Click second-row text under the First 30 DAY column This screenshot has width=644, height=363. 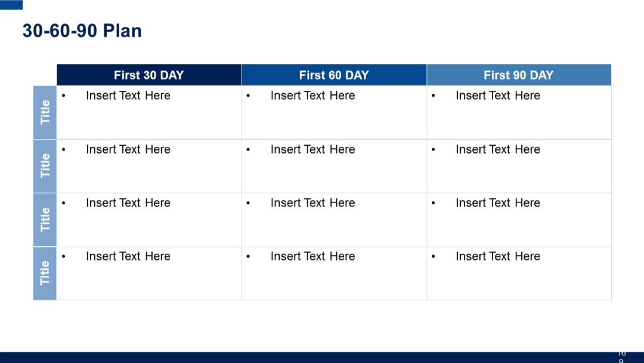128,149
